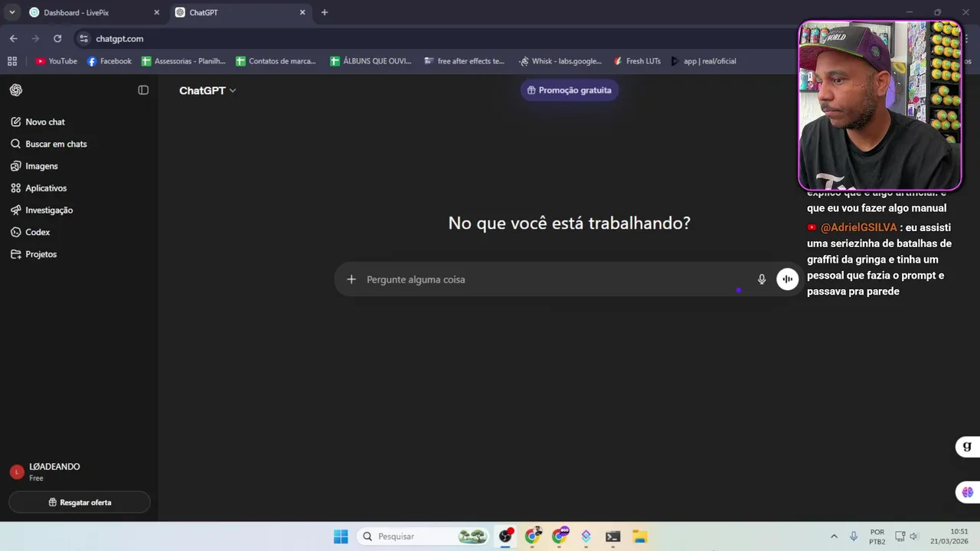The image size is (980, 551).
Task: Reload the page
Action: click(57, 38)
